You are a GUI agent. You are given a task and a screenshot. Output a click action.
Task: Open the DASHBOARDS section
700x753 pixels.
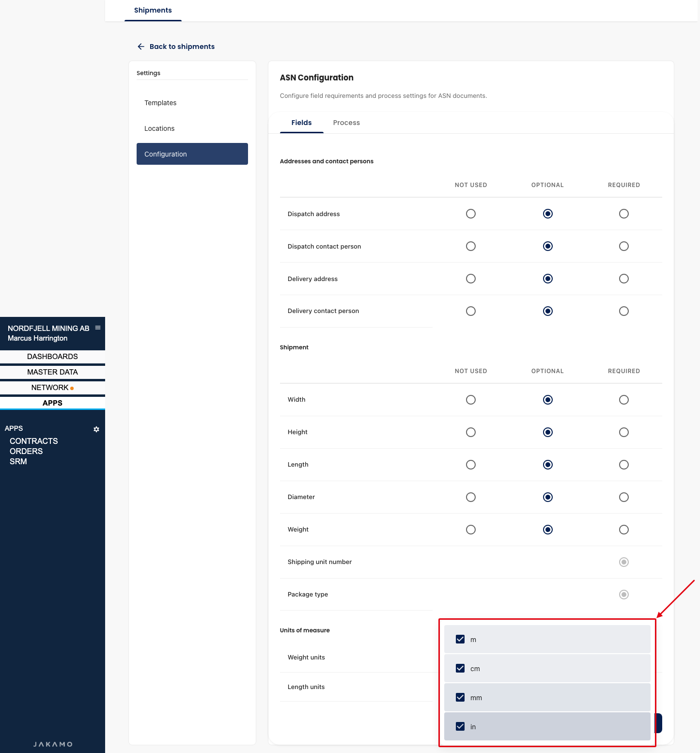pos(52,357)
